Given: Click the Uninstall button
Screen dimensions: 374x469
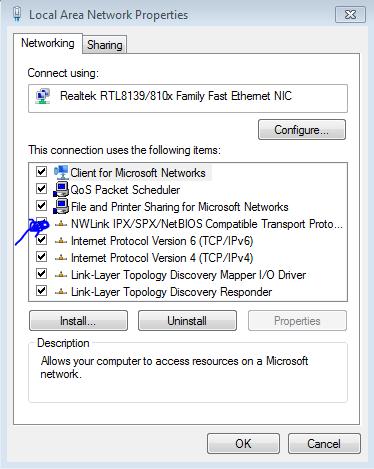Looking at the screenshot, I should (x=187, y=321).
